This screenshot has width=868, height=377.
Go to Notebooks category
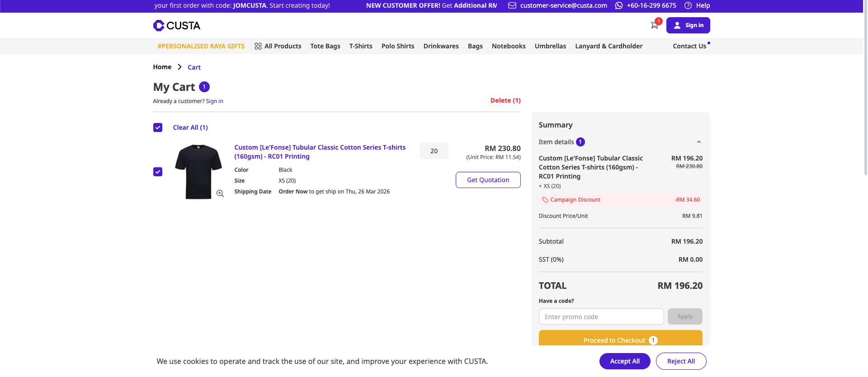tap(509, 46)
